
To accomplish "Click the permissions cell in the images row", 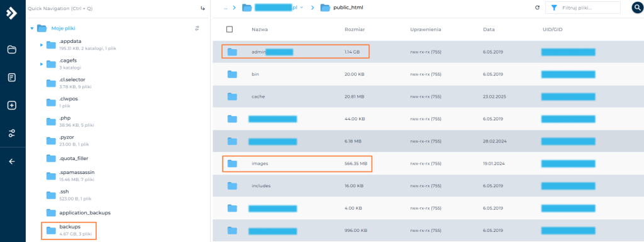I will click(x=426, y=163).
